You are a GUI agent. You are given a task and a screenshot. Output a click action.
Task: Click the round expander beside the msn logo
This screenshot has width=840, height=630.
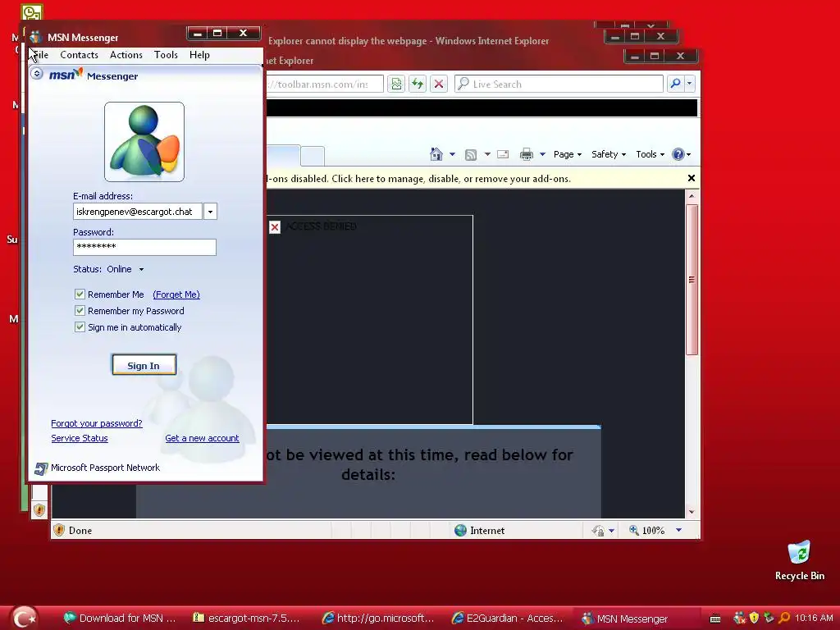(36, 73)
